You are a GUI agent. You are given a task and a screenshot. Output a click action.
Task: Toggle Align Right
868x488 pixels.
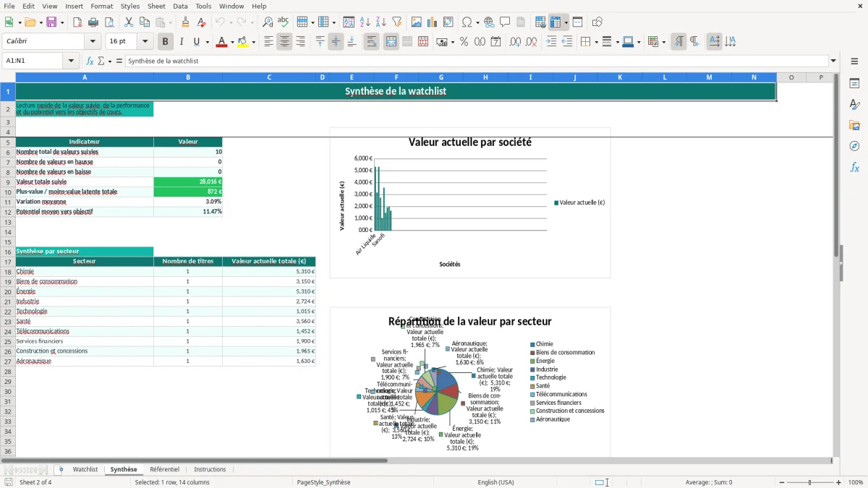coord(300,42)
